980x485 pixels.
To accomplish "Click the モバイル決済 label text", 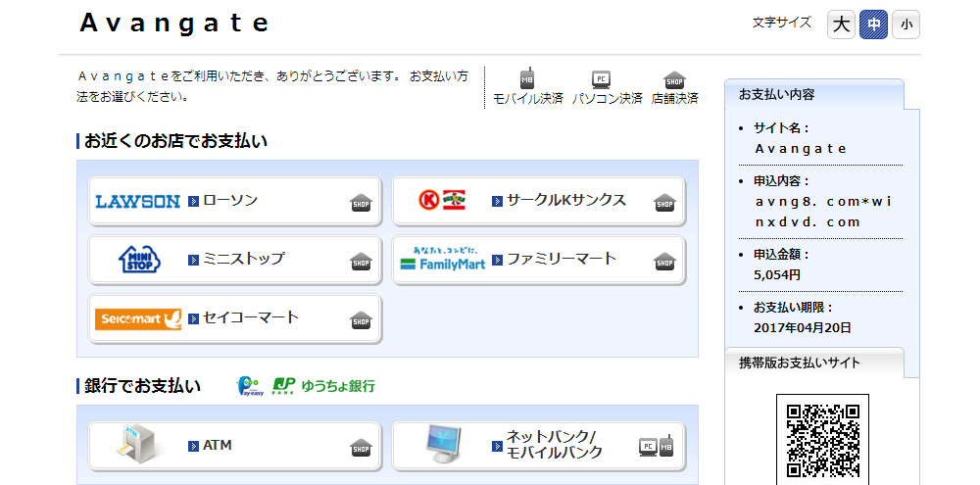I will [528, 99].
